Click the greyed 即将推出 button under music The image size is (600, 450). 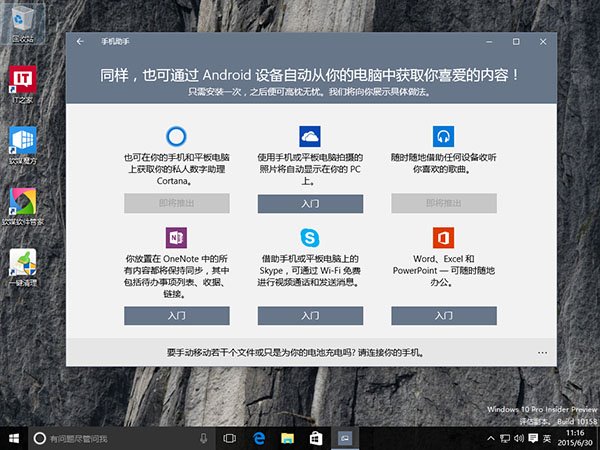point(444,203)
